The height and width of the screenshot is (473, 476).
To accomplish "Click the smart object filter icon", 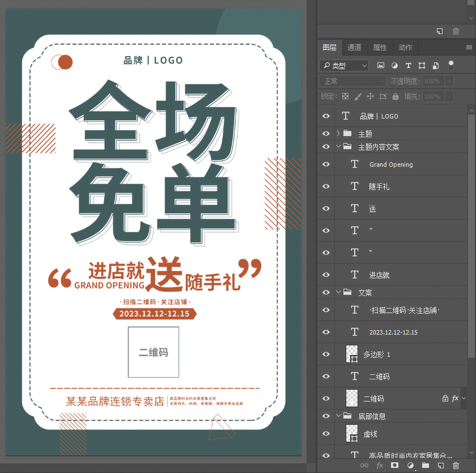I will tap(436, 65).
